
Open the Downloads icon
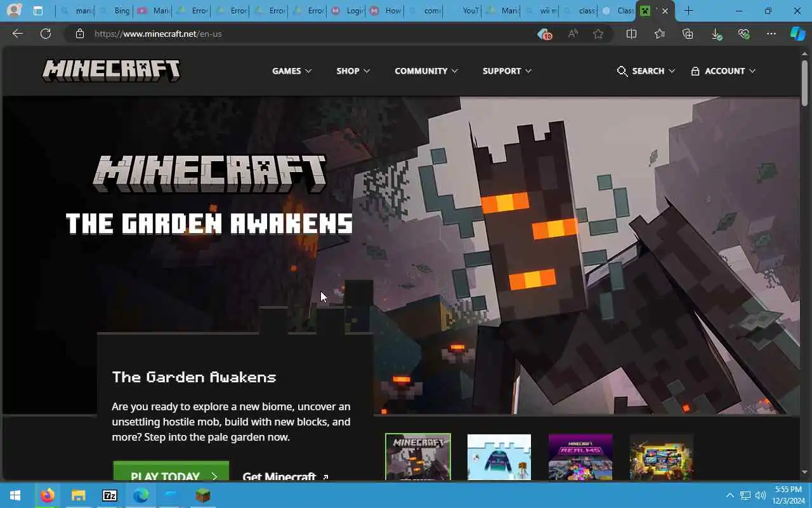[x=716, y=34]
